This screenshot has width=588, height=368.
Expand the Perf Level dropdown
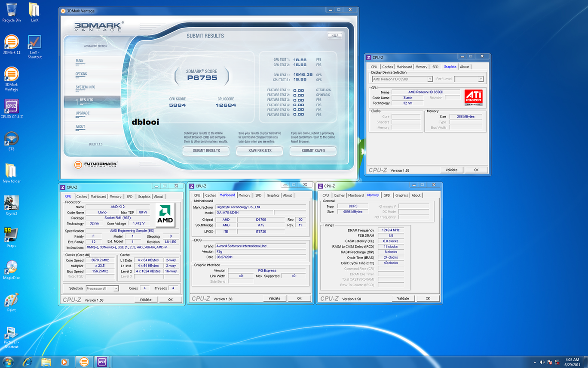(481, 79)
